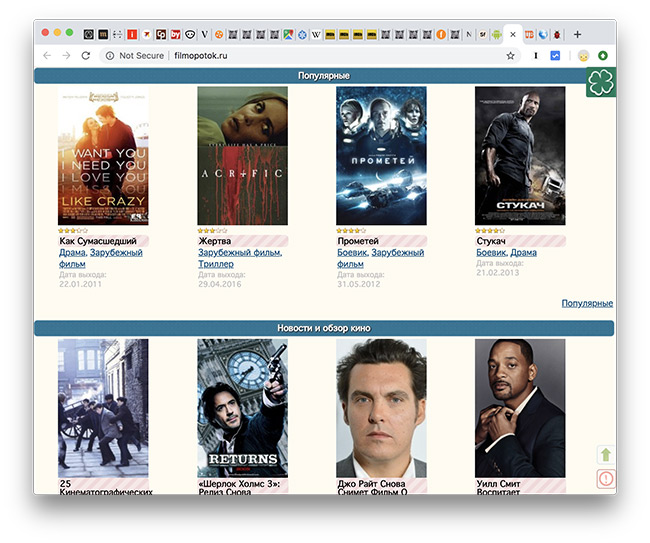The height and width of the screenshot is (543, 650).
Task: Switch to the blue globe tab
Action: pos(543,34)
